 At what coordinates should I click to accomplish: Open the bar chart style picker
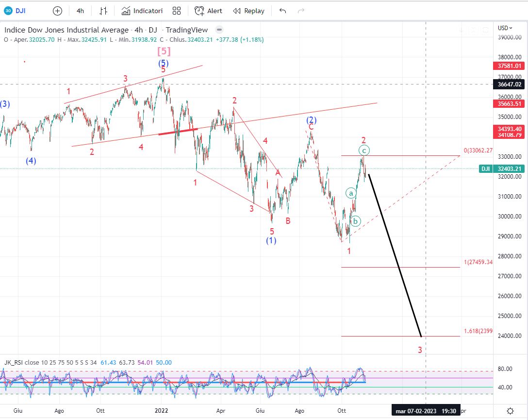coord(103,11)
